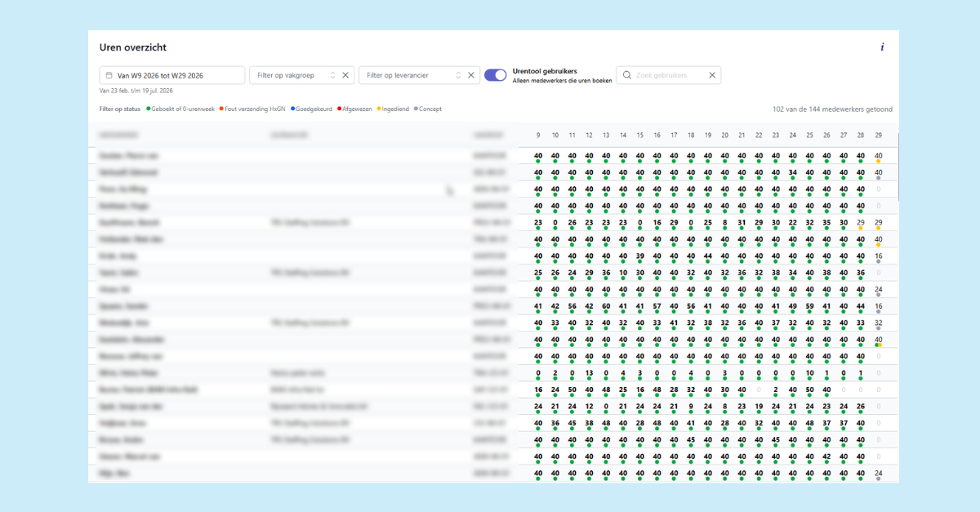Click the value 31 in week 21 column
This screenshot has height=512, width=980.
pyautogui.click(x=742, y=222)
